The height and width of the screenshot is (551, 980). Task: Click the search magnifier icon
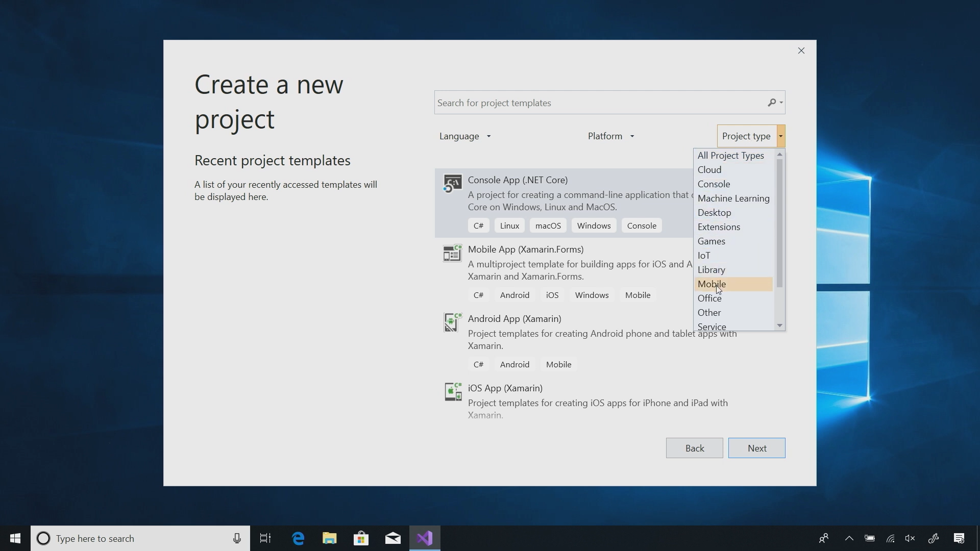(x=772, y=103)
